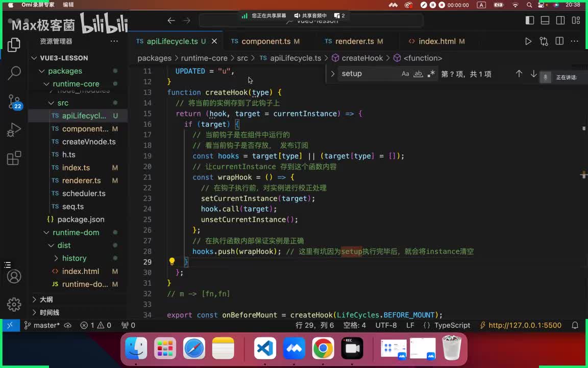Toggle match case in find widget
Viewport: 588px width, 368px height.
point(405,74)
